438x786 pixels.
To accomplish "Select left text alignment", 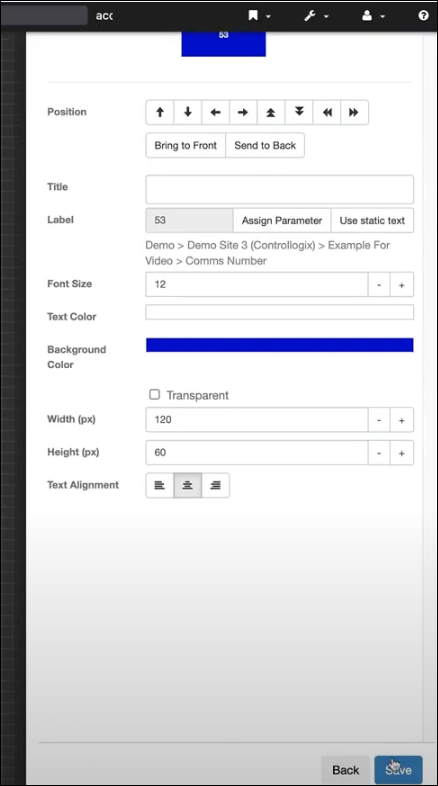I will (x=160, y=485).
